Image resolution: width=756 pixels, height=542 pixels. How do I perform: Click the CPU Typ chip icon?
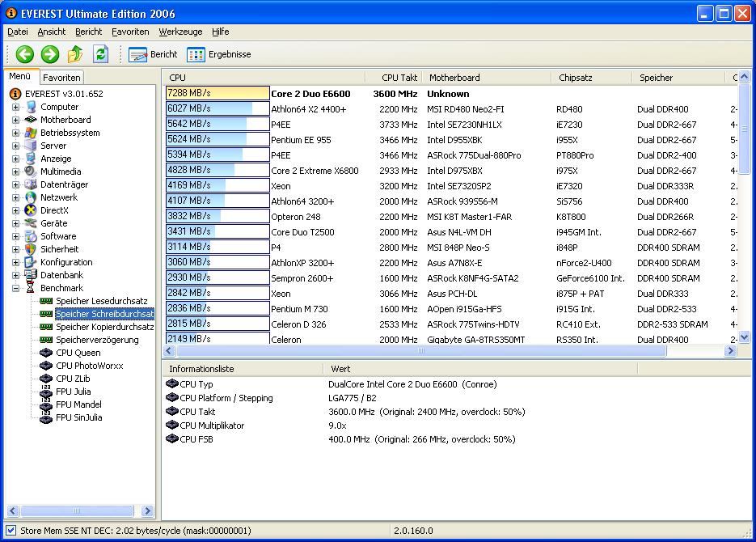pos(171,383)
